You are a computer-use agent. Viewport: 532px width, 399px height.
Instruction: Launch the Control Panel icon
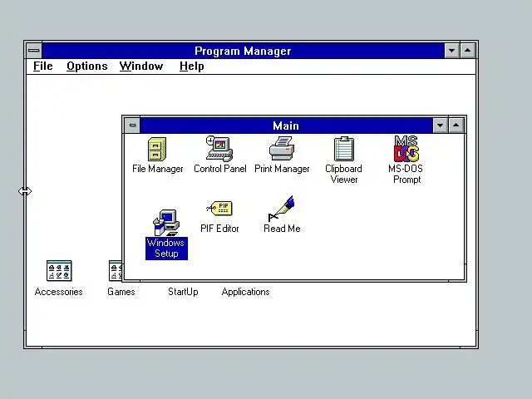pyautogui.click(x=219, y=149)
